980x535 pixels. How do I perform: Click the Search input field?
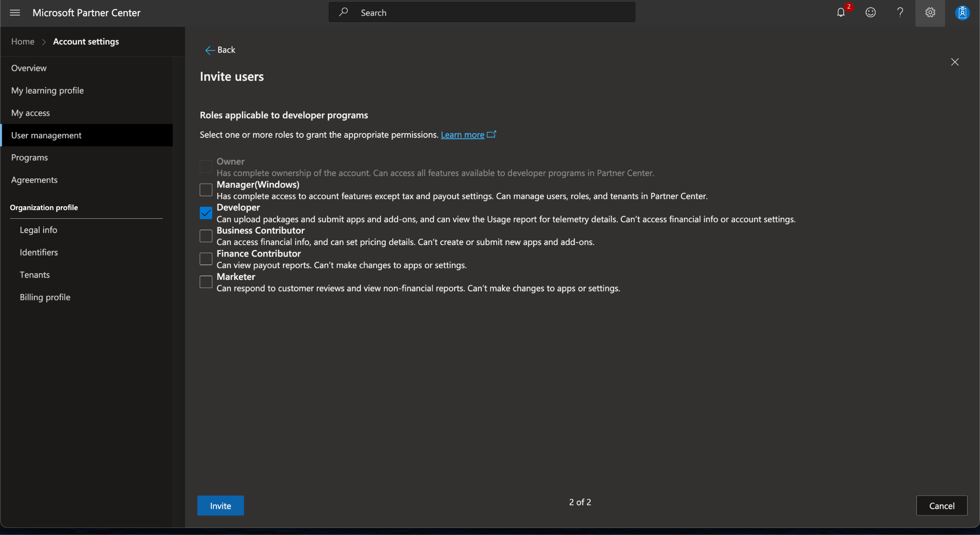coord(482,12)
